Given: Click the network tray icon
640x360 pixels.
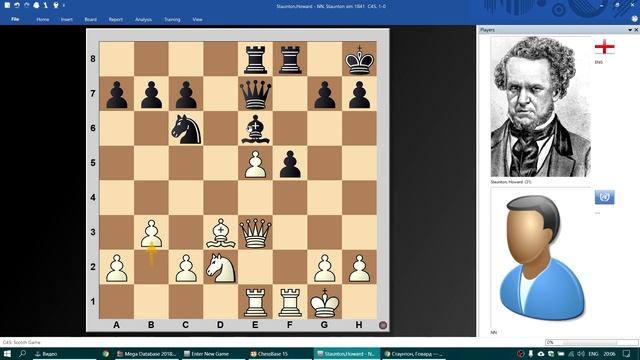Looking at the screenshot, I should (571, 354).
